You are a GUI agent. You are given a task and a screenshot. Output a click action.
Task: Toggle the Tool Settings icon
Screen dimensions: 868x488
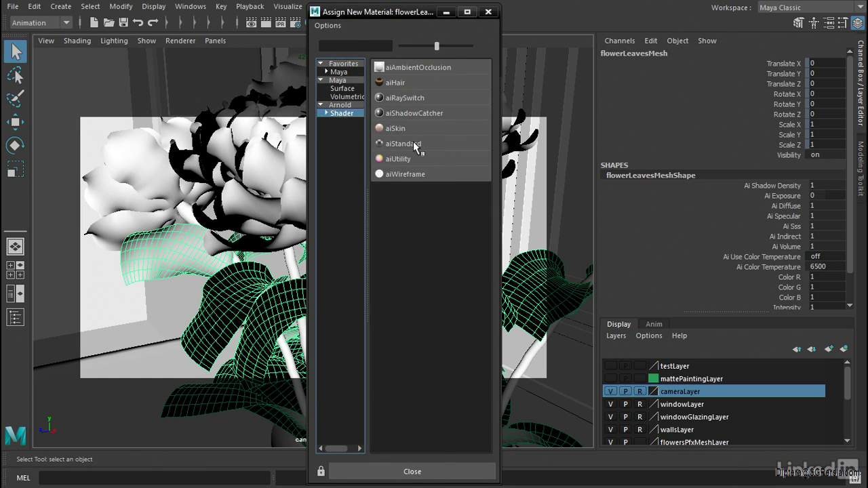844,22
